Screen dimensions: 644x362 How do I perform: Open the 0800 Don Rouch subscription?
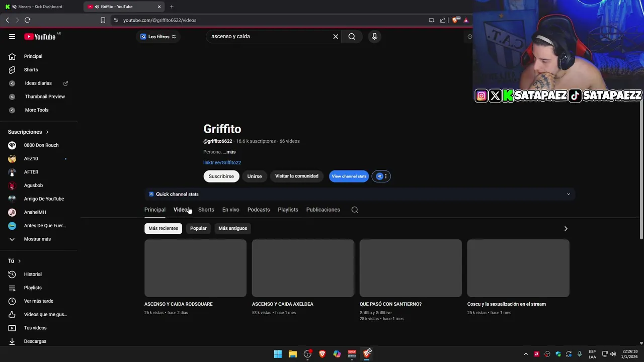pos(41,145)
